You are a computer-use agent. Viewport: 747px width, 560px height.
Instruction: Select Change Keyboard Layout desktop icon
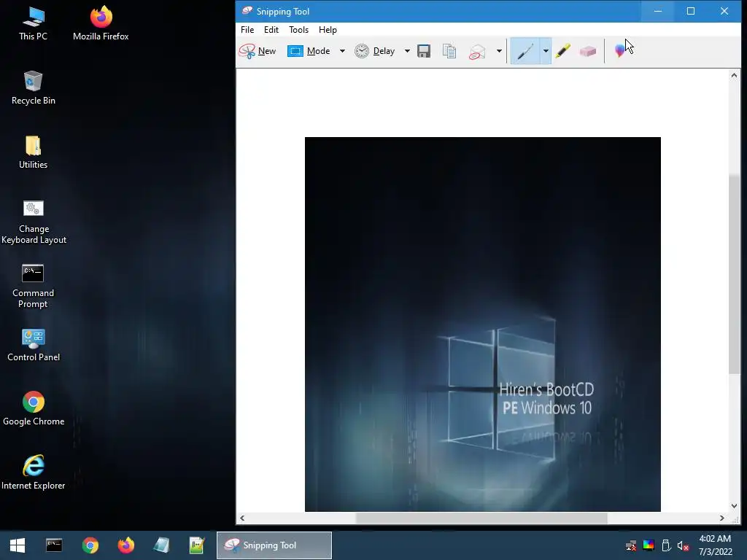point(34,222)
